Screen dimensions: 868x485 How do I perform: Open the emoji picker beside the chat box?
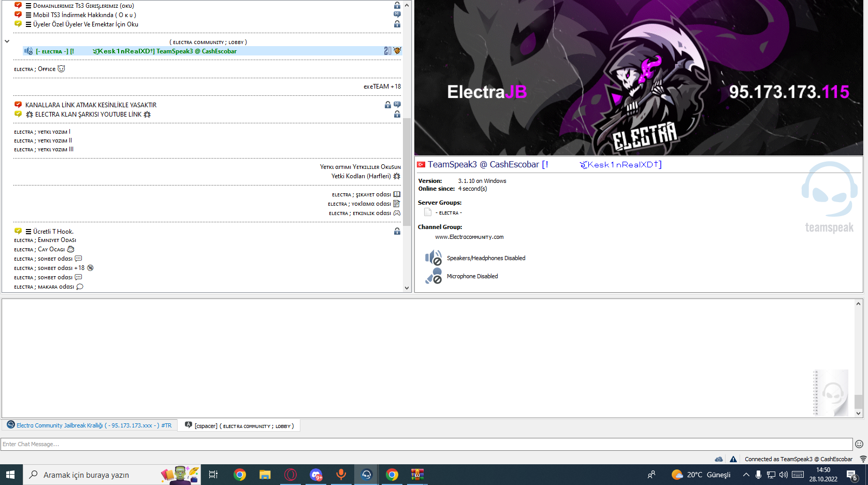click(x=859, y=444)
